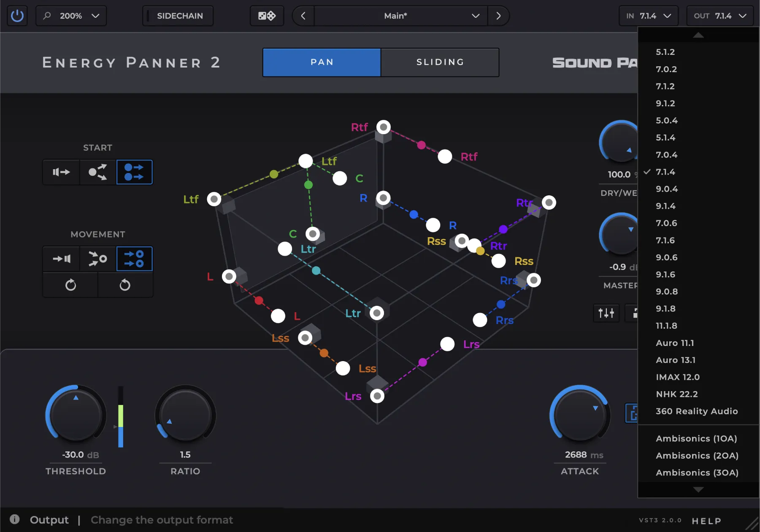Select the multi-point MOVEMENT mode icon
Viewport: 760px width, 532px height.
pyautogui.click(x=134, y=259)
